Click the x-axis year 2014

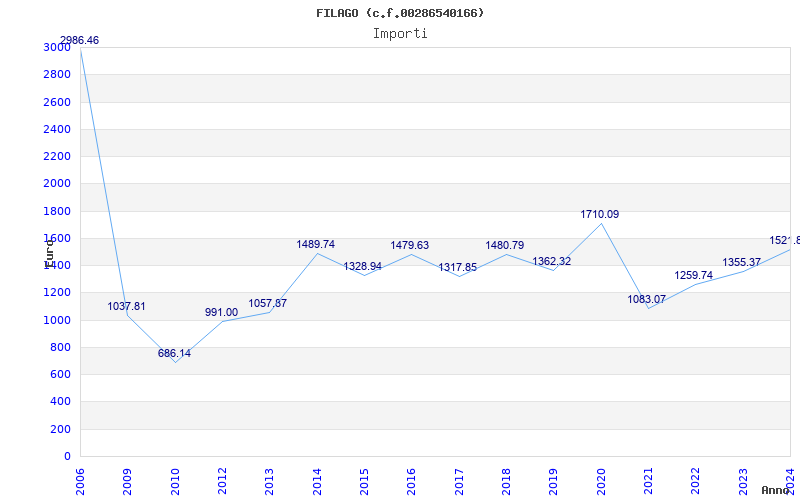point(317,482)
